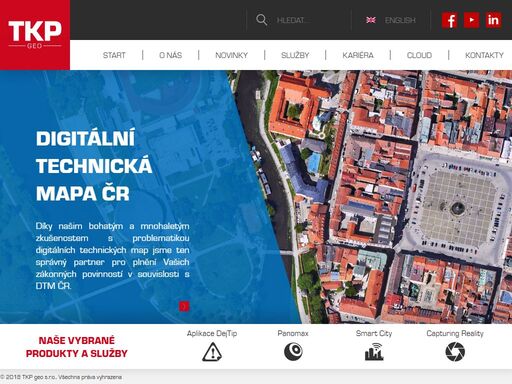
Task: Open the LinkedIn profile icon
Action: pos(493,20)
